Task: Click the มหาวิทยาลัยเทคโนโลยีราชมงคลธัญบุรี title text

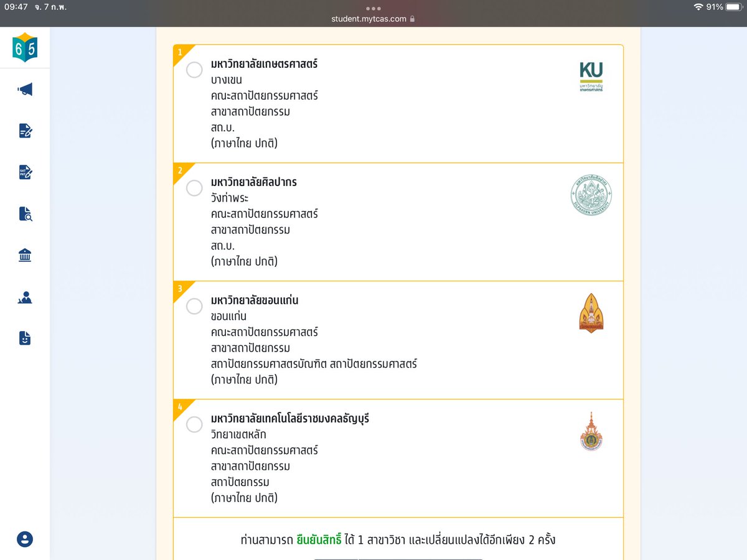Action: [290, 419]
